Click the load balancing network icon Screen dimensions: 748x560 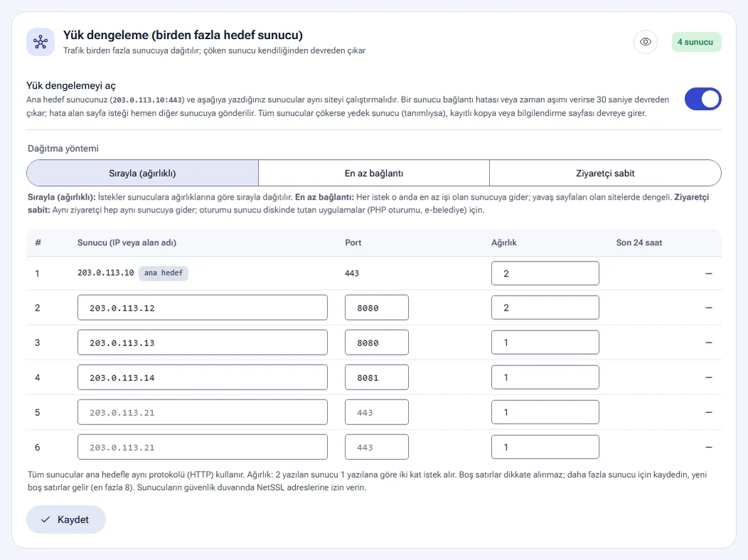point(41,42)
